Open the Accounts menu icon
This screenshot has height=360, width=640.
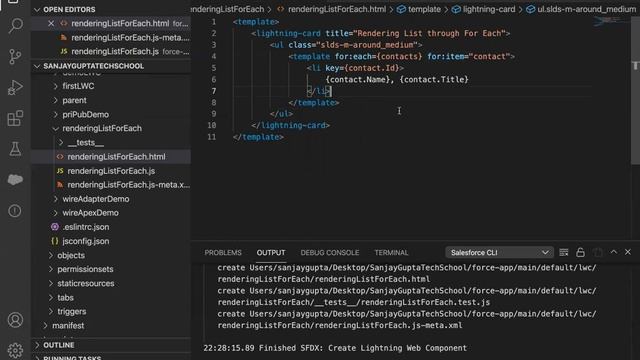[15, 320]
